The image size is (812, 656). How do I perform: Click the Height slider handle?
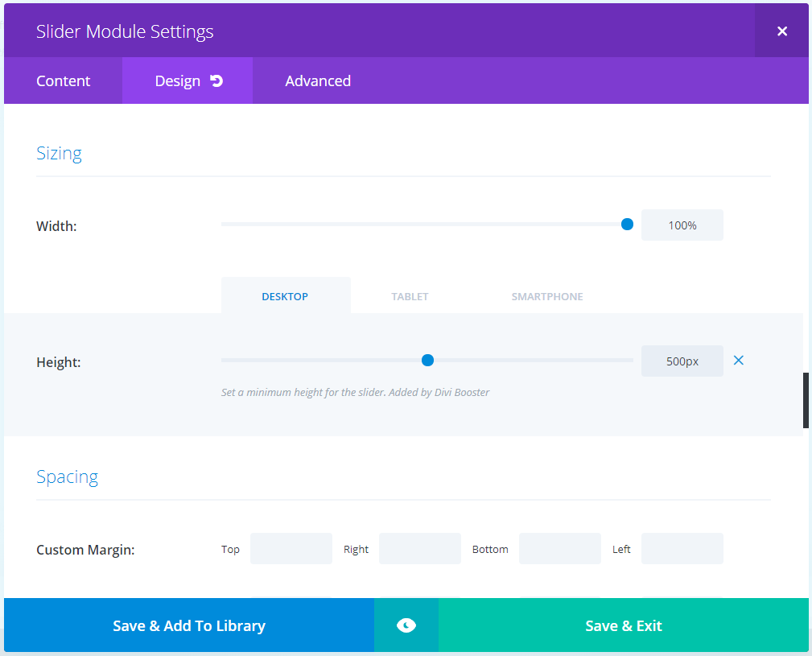(x=427, y=361)
